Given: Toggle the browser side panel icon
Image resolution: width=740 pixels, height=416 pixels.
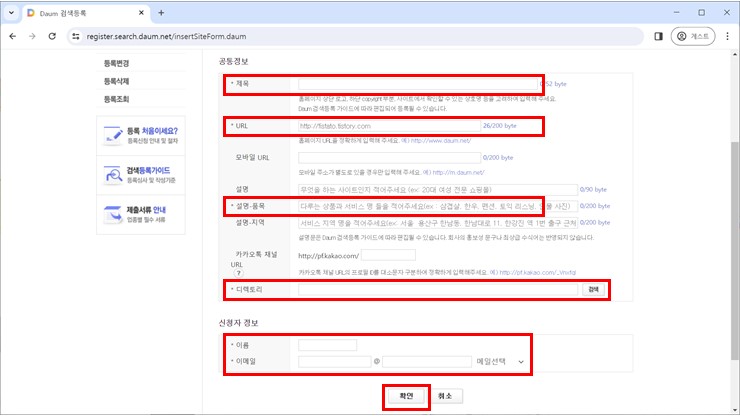Looking at the screenshot, I should [658, 36].
